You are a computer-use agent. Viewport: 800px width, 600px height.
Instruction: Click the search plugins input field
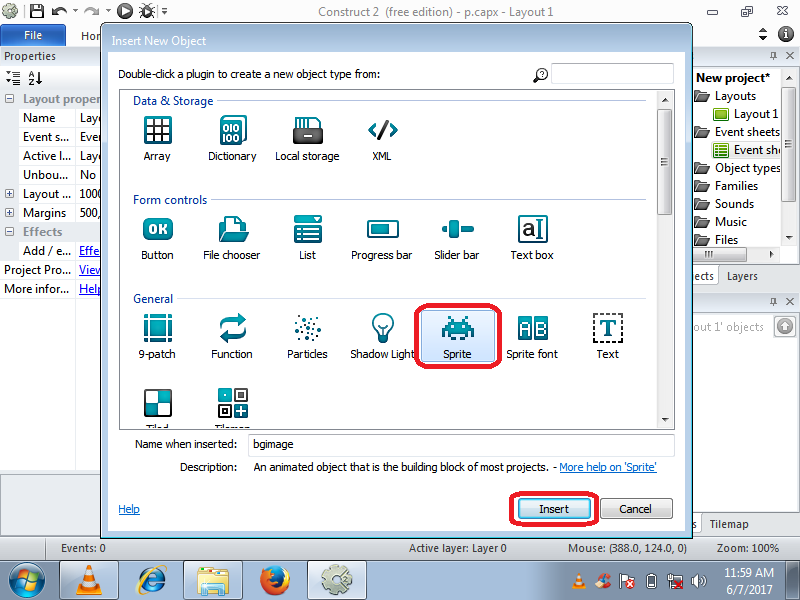[x=612, y=74]
